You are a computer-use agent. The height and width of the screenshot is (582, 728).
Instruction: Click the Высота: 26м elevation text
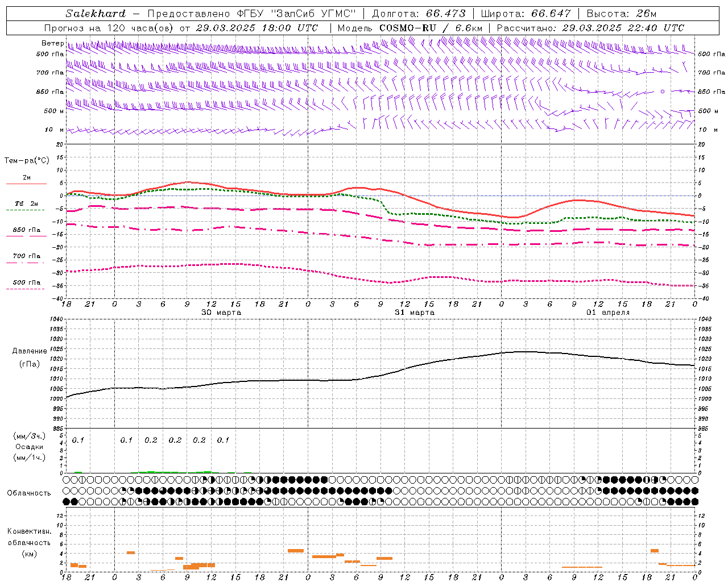click(622, 14)
